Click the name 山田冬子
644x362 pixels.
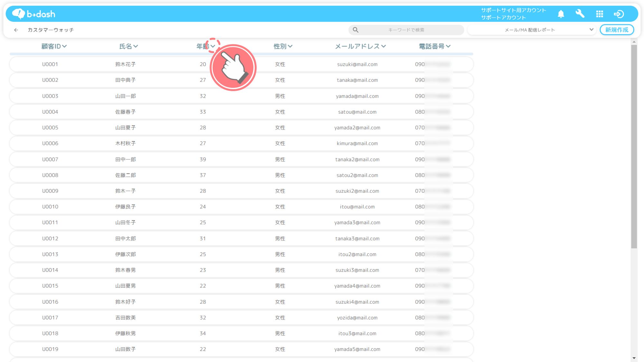[x=126, y=223]
